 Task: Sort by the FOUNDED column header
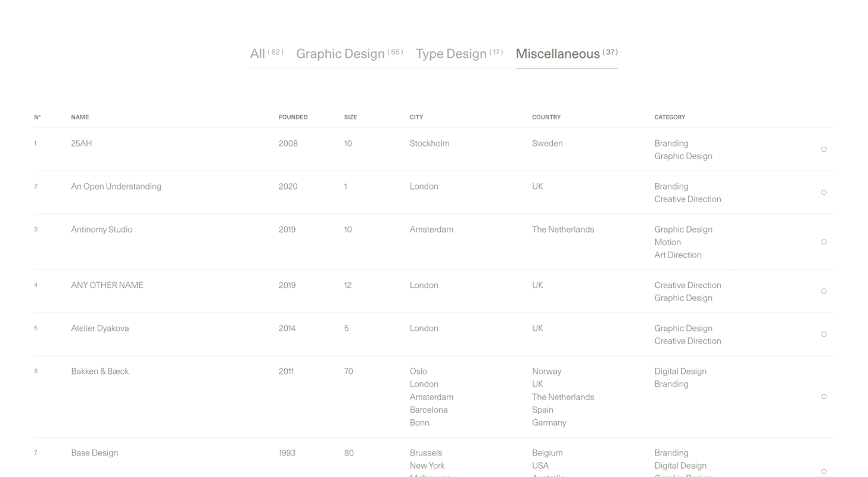pos(293,117)
